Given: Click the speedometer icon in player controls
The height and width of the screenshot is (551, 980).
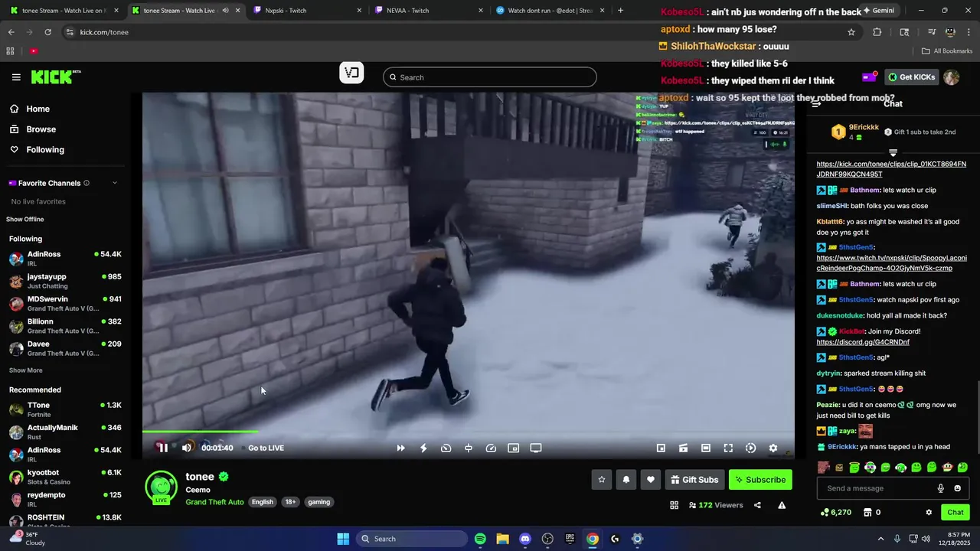Looking at the screenshot, I should tap(492, 448).
